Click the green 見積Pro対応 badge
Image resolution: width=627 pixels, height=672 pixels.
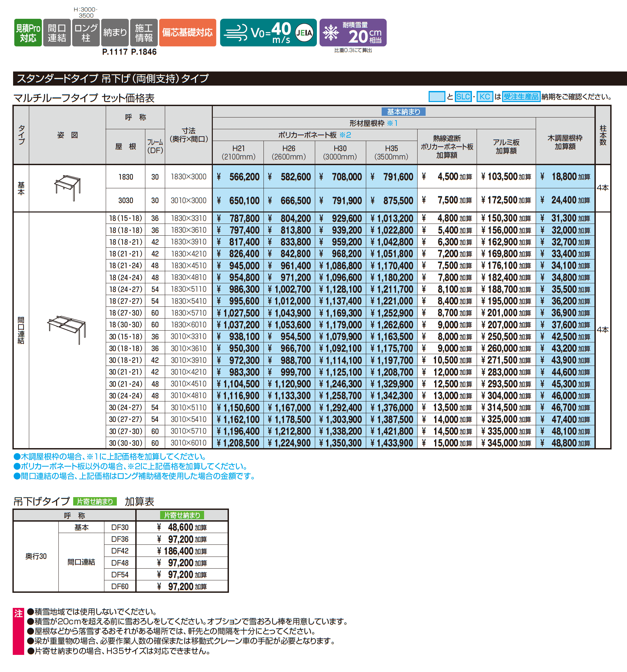pos(28,33)
